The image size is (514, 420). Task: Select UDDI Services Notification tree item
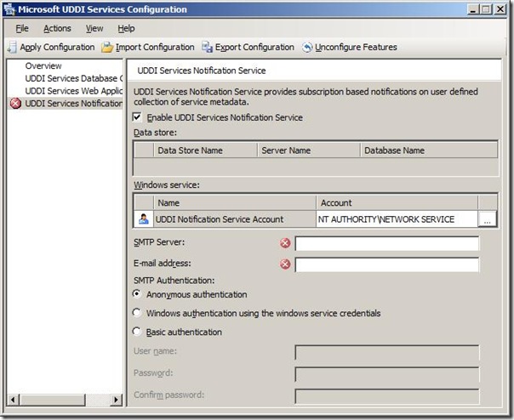(x=74, y=104)
